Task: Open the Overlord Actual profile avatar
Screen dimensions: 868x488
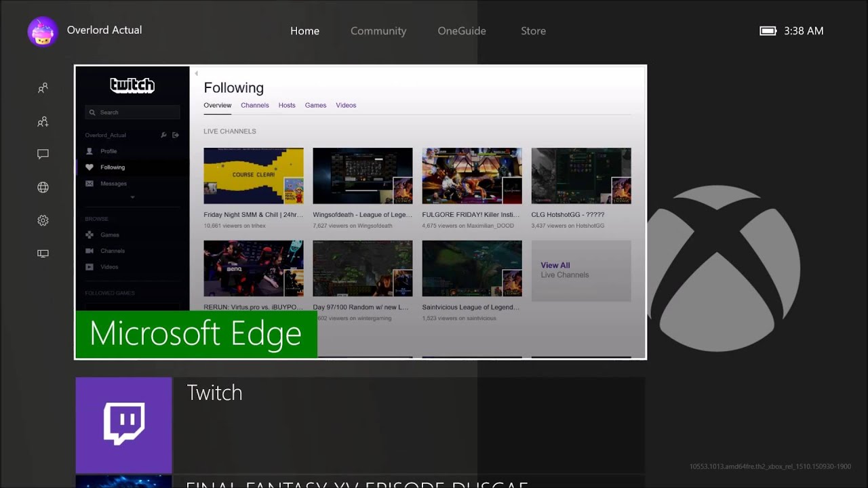Action: (43, 31)
